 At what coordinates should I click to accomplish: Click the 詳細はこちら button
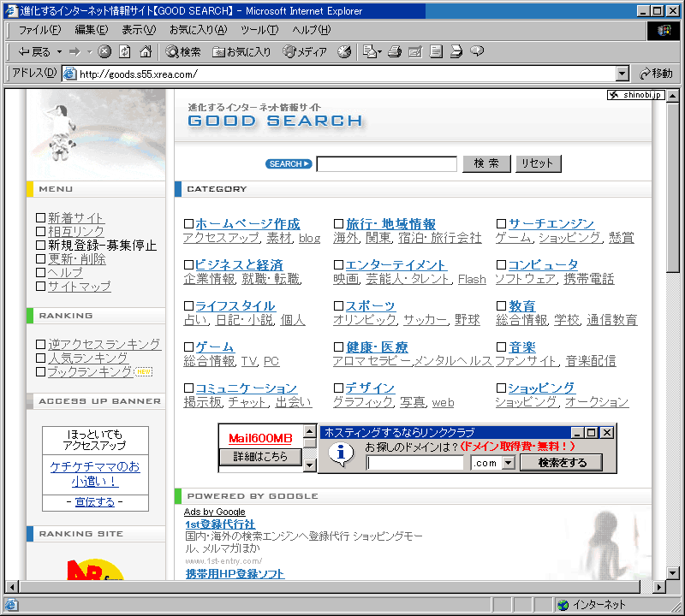(x=260, y=457)
